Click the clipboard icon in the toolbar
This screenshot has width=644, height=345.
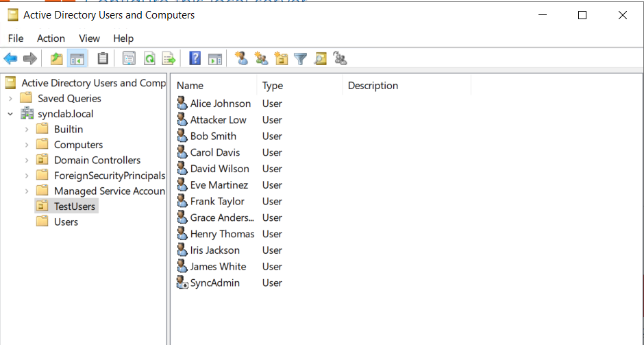point(103,59)
